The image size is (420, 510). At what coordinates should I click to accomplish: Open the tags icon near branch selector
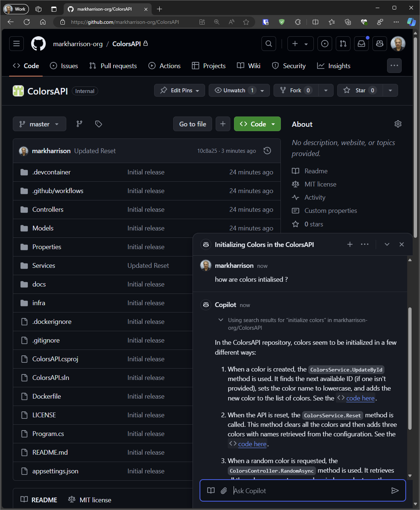coord(99,124)
